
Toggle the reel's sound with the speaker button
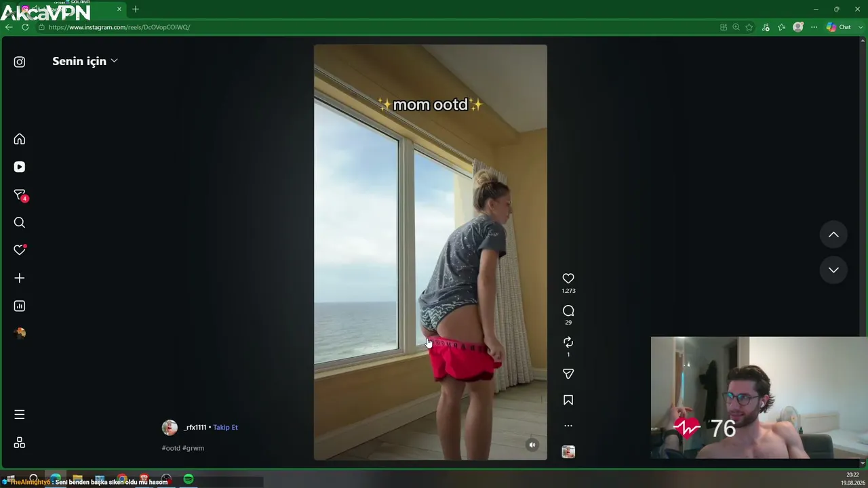pos(532,445)
